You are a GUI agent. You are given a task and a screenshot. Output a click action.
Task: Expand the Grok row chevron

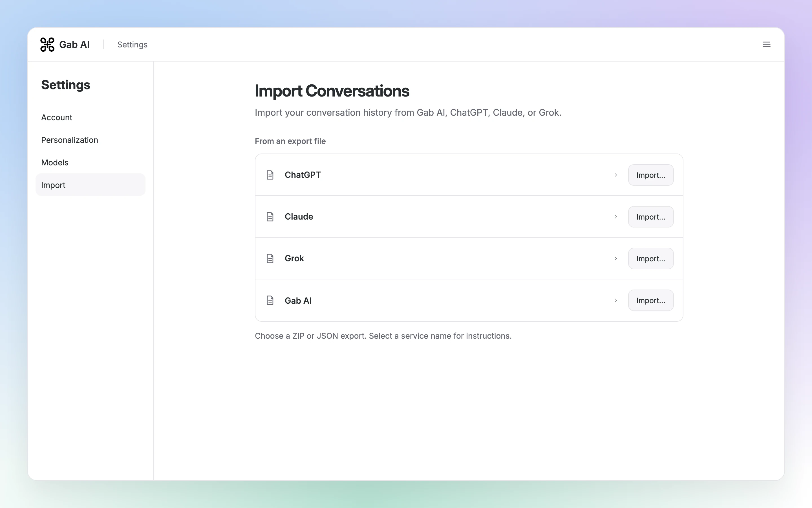coord(616,258)
